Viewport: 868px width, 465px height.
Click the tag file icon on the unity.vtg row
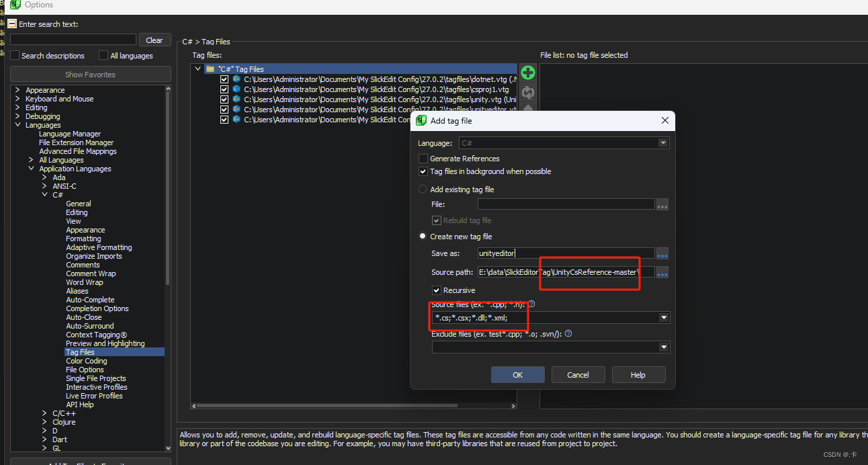tap(236, 99)
